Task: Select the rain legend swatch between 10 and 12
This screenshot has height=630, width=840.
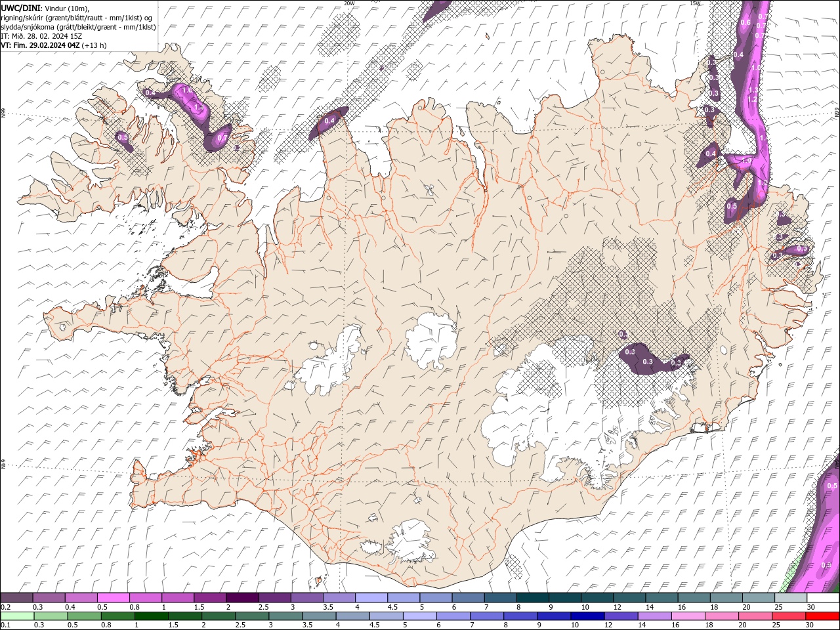Action: [x=587, y=616]
